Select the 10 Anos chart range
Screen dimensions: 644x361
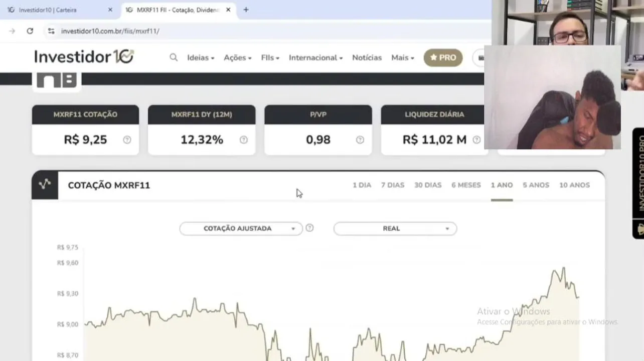click(574, 185)
